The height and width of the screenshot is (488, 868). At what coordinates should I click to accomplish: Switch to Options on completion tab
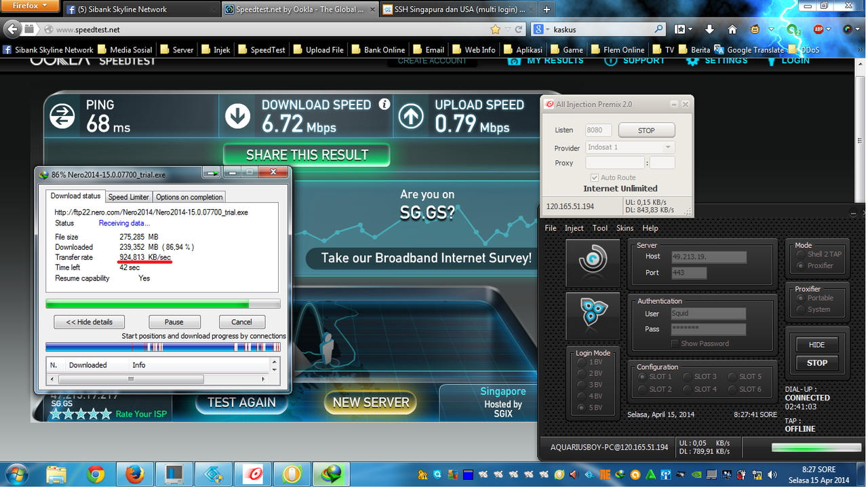pyautogui.click(x=189, y=197)
